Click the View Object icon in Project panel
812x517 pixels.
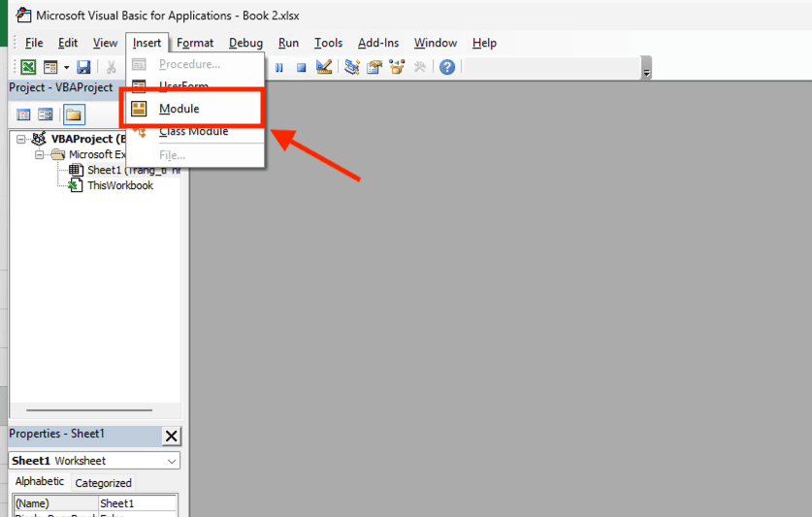pyautogui.click(x=46, y=114)
